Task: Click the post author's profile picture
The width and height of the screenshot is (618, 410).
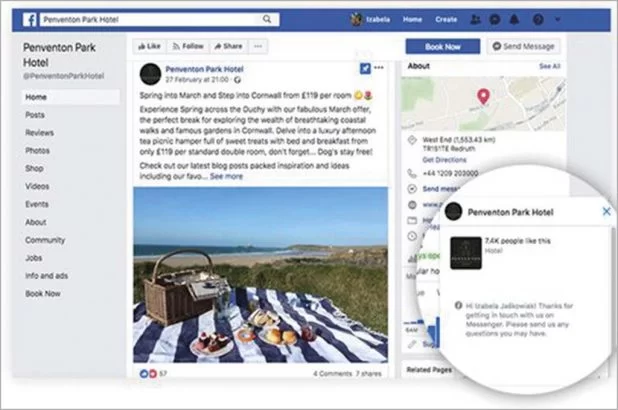Action: [150, 74]
